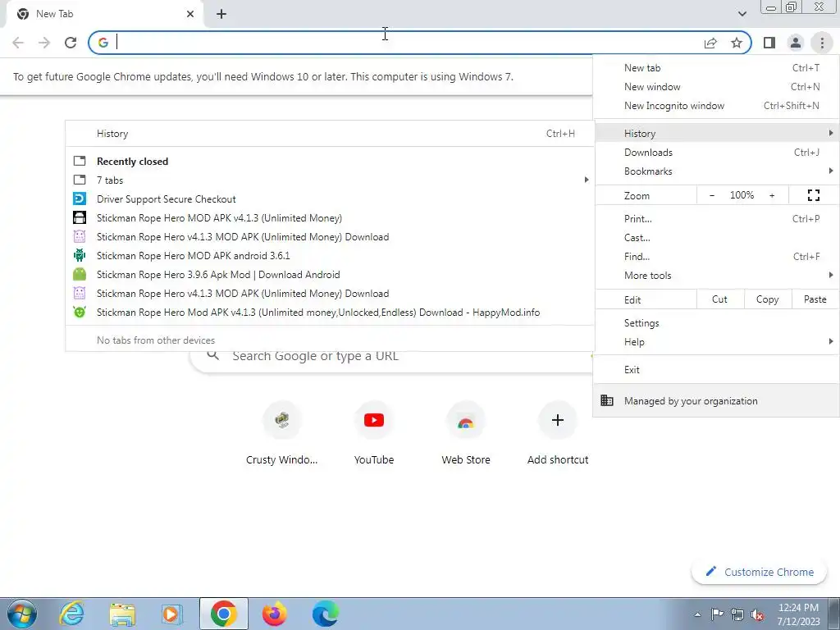Reopen the HappyMod.info Stickman Rope Hero entry
This screenshot has height=630, width=840.
tap(330, 313)
